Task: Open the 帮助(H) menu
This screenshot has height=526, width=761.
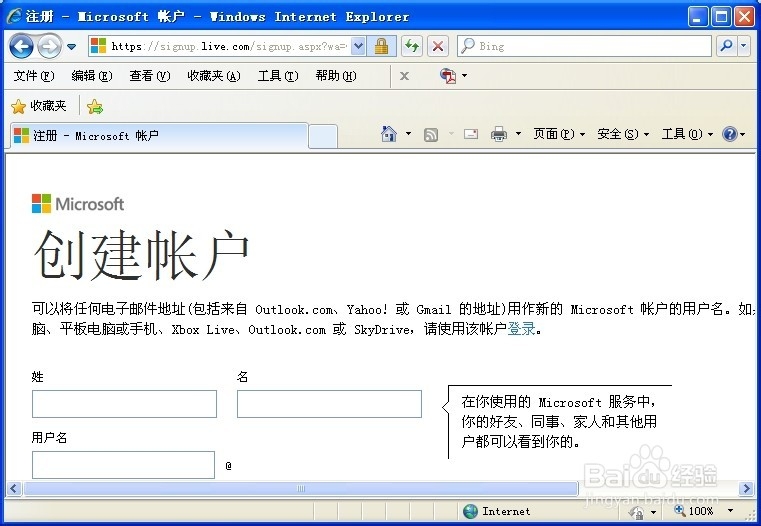Action: pos(336,76)
